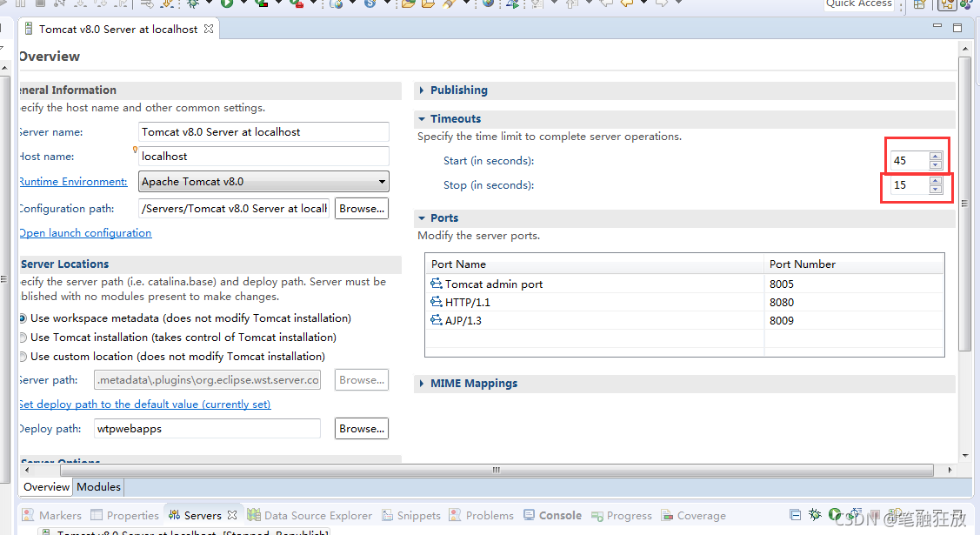Click the Server path text field
Viewport: 980px width, 535px height.
click(207, 379)
